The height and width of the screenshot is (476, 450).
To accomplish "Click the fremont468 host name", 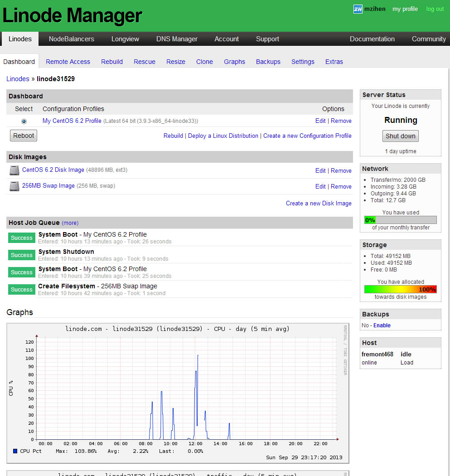I will [377, 354].
